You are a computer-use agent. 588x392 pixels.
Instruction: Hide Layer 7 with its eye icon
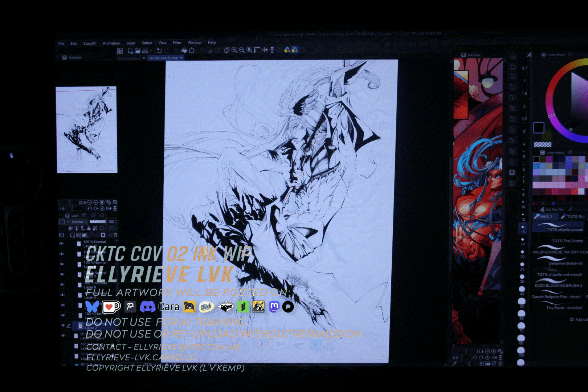[x=62, y=274]
